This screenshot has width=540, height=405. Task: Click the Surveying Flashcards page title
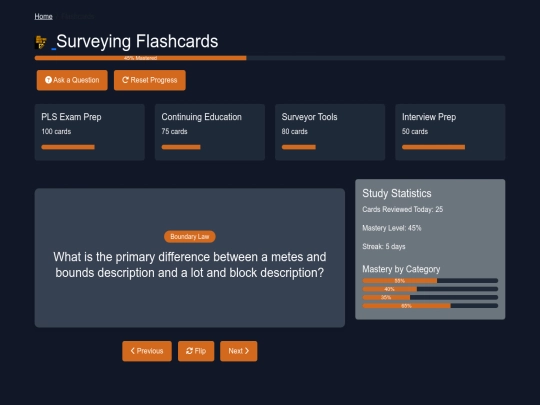pyautogui.click(x=137, y=41)
